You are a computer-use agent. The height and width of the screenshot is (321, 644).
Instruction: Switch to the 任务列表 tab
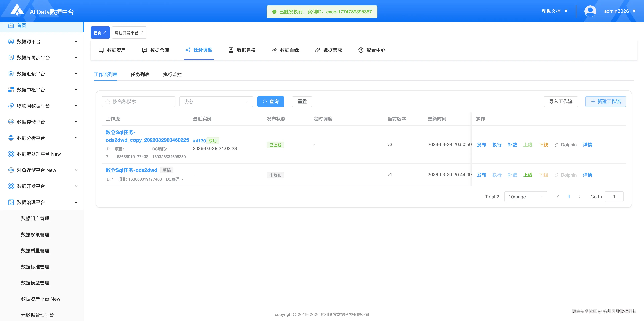pyautogui.click(x=140, y=74)
